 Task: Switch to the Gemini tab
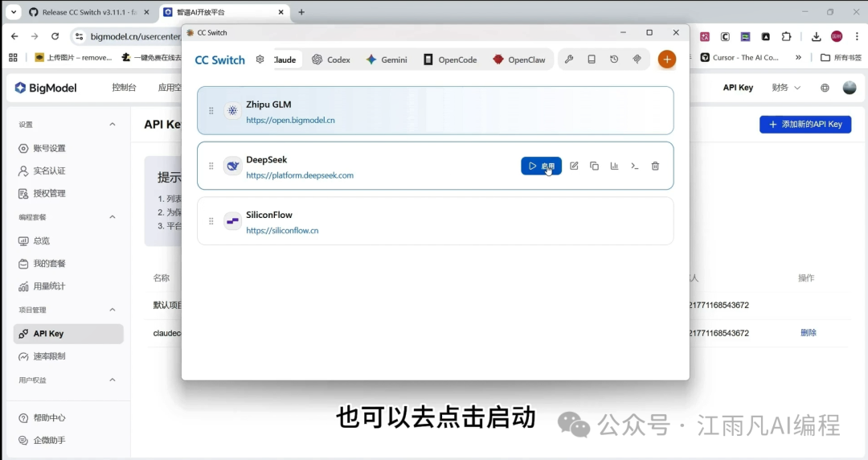click(x=387, y=60)
